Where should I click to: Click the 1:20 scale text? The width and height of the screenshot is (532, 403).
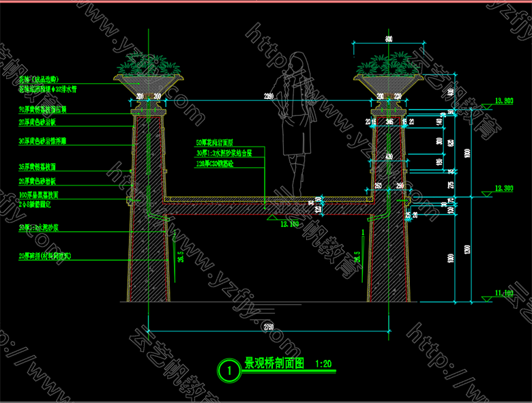[323, 364]
